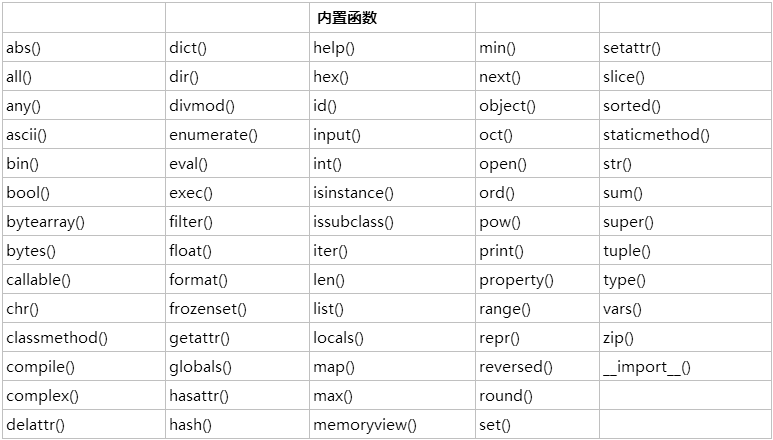Viewport: 773px width, 440px height.
Task: Click the delattr() function text
Action: (x=35, y=425)
